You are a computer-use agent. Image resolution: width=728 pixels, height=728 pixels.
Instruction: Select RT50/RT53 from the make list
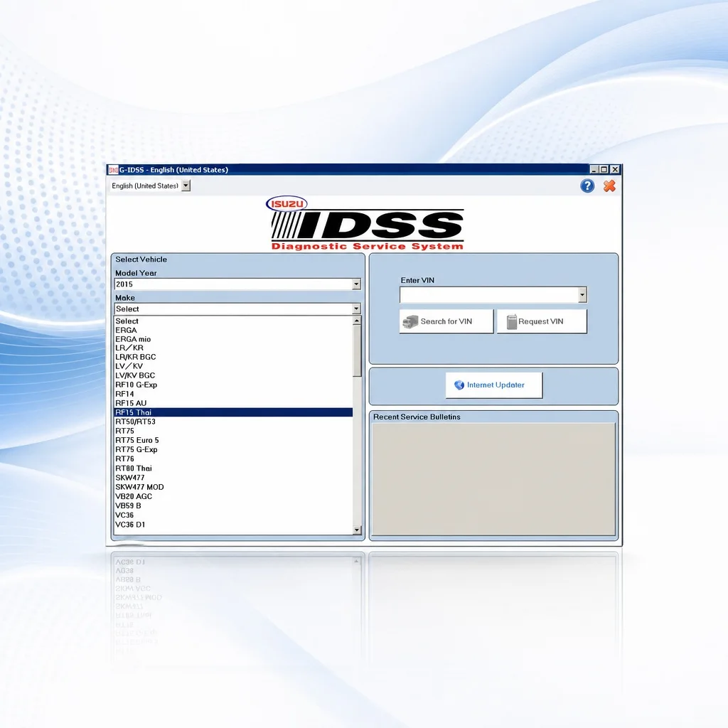pos(233,422)
